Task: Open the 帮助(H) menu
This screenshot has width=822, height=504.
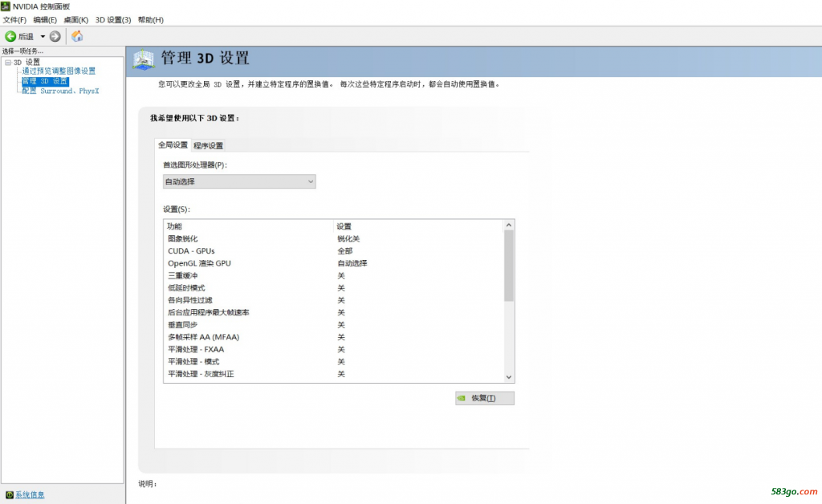Action: tap(150, 20)
